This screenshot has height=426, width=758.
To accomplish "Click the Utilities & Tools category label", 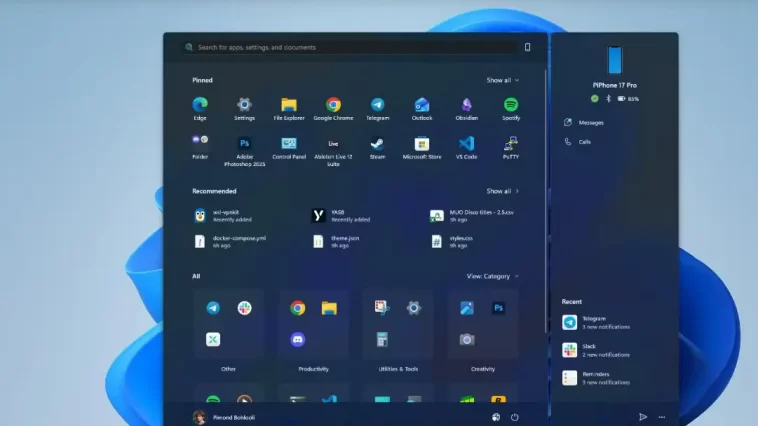I will click(x=398, y=369).
